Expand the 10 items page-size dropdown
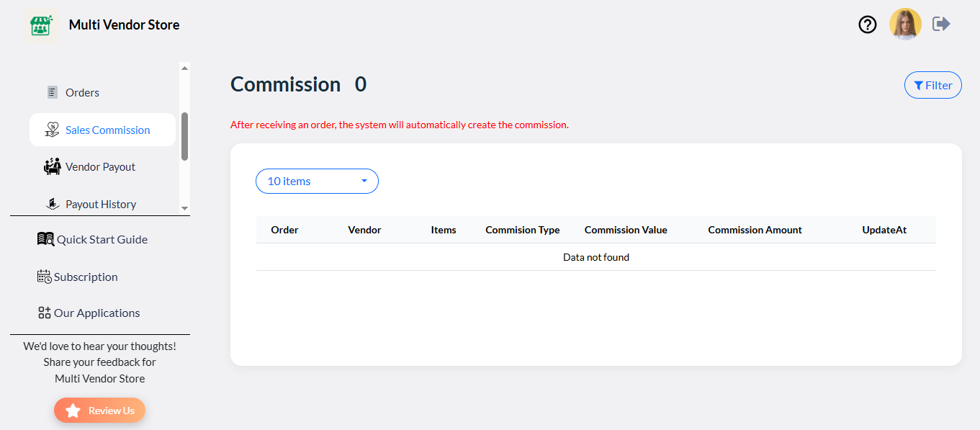The height and width of the screenshot is (430, 980). pos(317,181)
